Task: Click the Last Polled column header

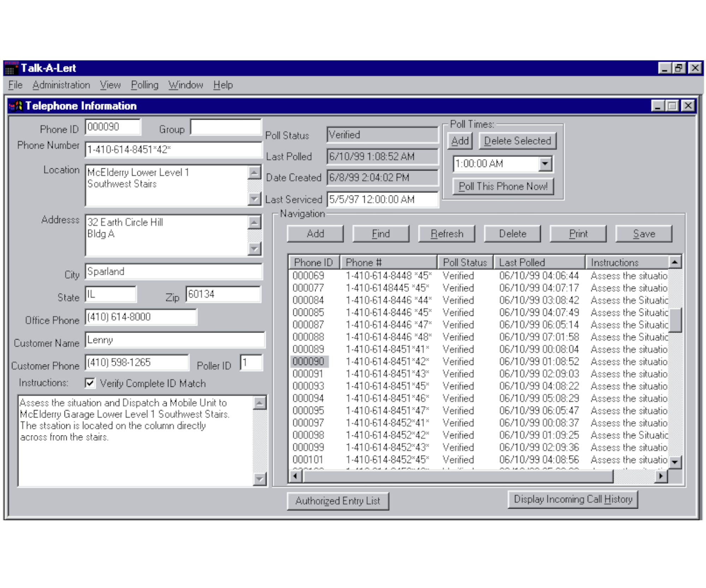Action: 540,263
